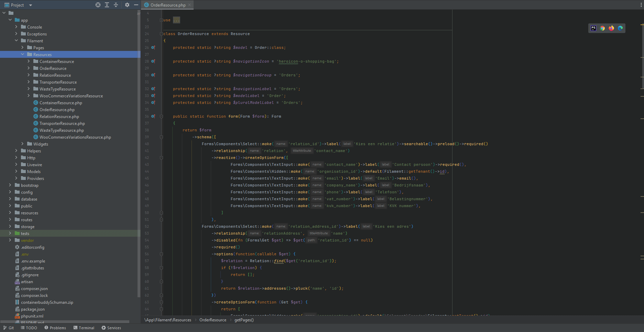This screenshot has height=332, width=644.
Task: Open the TODO tool window
Action: coord(29,328)
